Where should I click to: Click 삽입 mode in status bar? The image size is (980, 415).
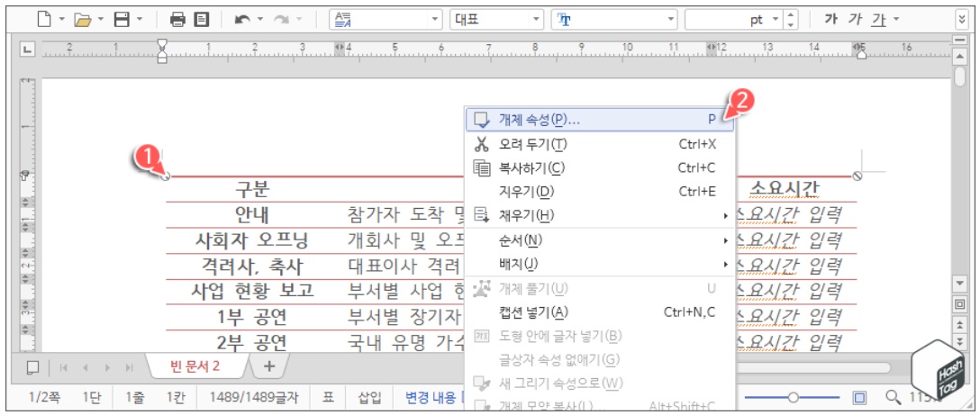368,398
